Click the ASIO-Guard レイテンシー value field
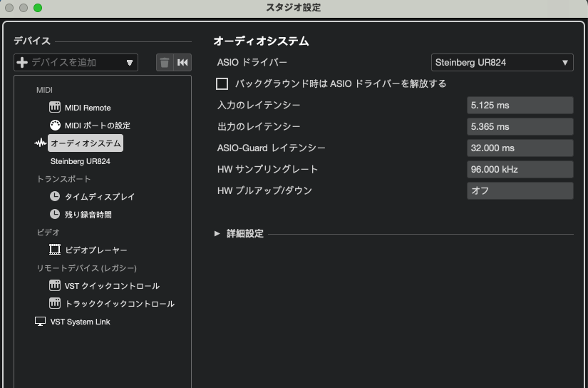Image resolution: width=588 pixels, height=388 pixels. pyautogui.click(x=520, y=148)
